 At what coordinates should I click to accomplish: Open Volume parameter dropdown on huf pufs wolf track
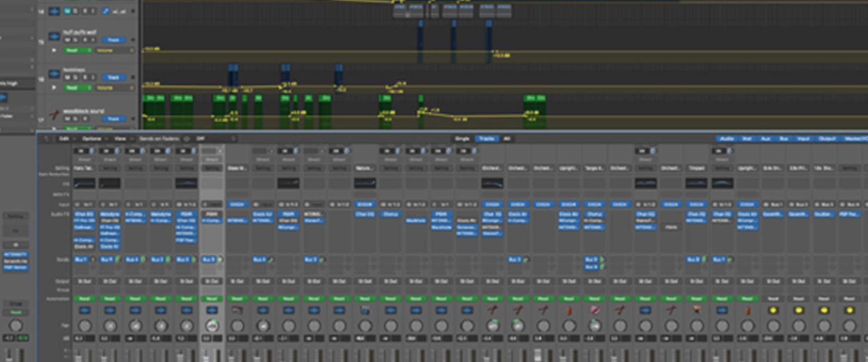(x=115, y=50)
